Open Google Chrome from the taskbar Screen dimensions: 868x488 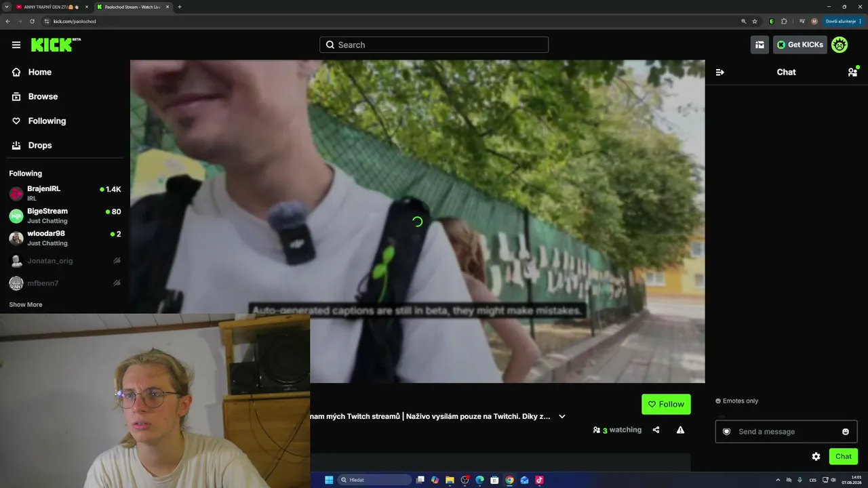pos(509,480)
